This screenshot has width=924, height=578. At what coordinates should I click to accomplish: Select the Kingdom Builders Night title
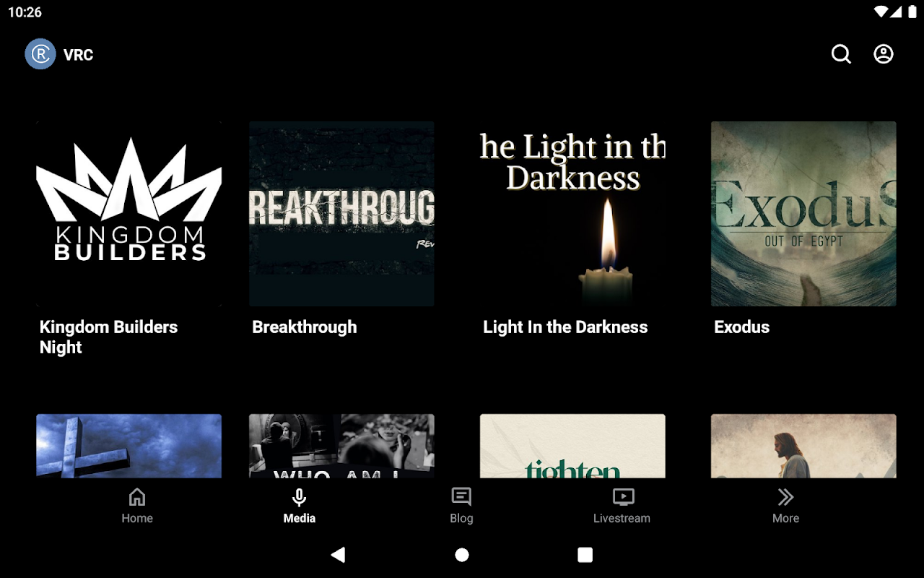click(108, 337)
